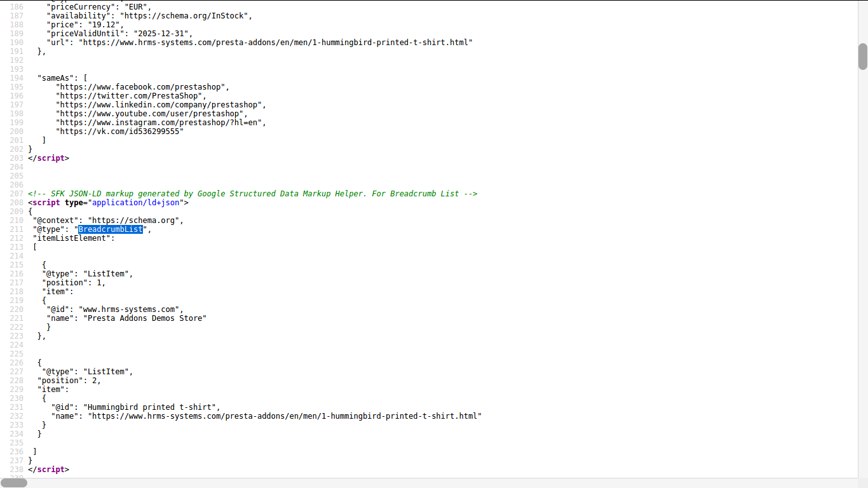Click line number 211 in the gutter
This screenshot has height=488, width=868.
tap(17, 229)
